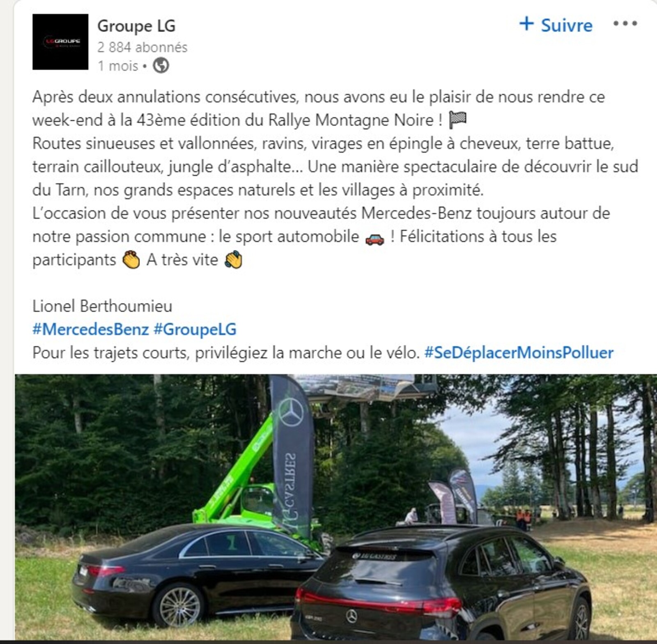Click the 1 mois post timestamp
Viewport: 657px width, 644px height.
pos(118,66)
